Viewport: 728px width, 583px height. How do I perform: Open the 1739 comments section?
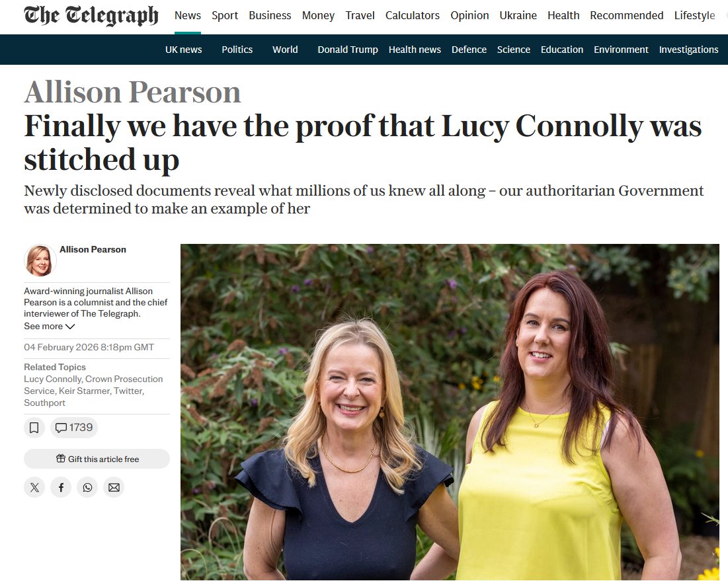[x=74, y=428]
